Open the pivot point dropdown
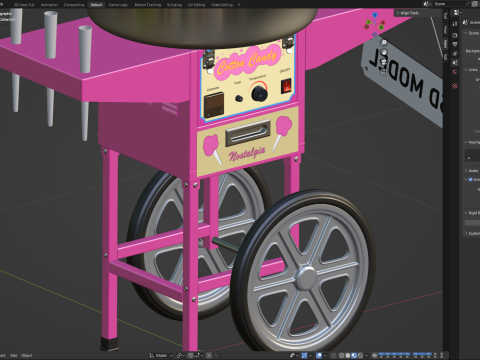 [182, 355]
